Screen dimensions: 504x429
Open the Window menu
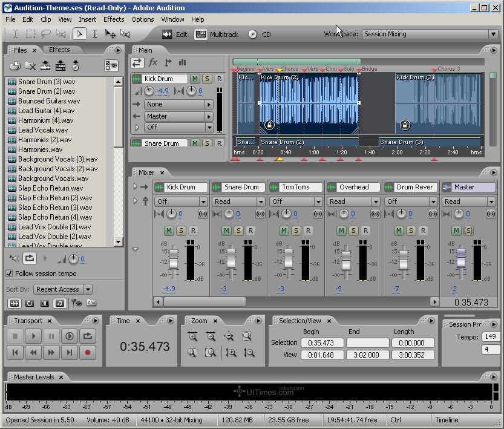[x=172, y=19]
